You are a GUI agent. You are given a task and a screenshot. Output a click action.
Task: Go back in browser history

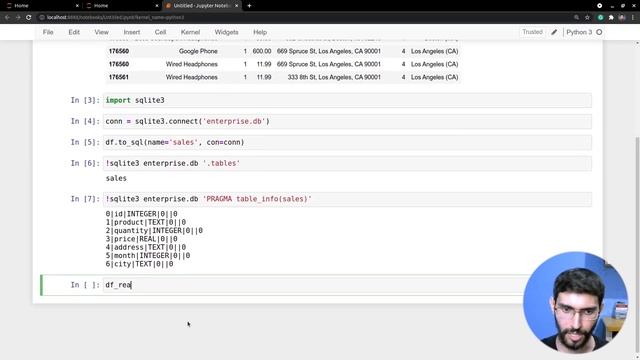click(x=7, y=18)
